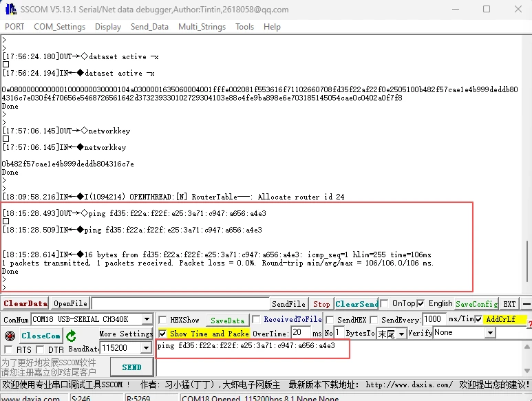Click the ClearData button
Viewport: 532px width, 401px height.
pyautogui.click(x=25, y=304)
